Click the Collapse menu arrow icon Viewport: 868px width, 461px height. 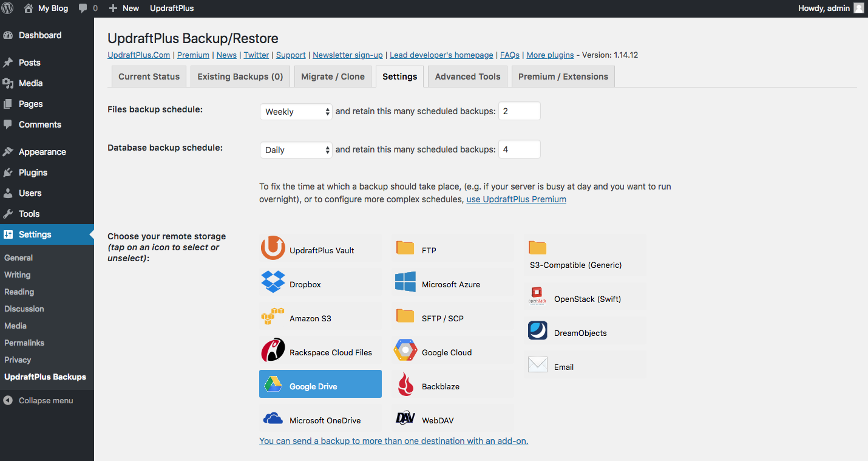point(8,400)
